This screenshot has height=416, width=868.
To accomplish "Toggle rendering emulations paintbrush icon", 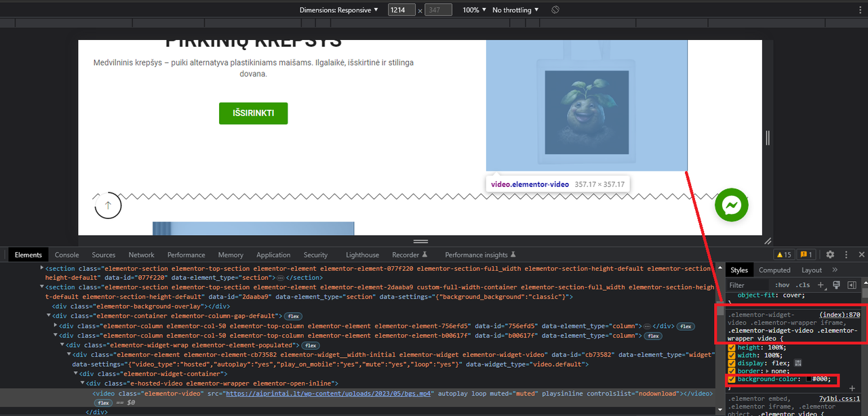I will [x=837, y=285].
